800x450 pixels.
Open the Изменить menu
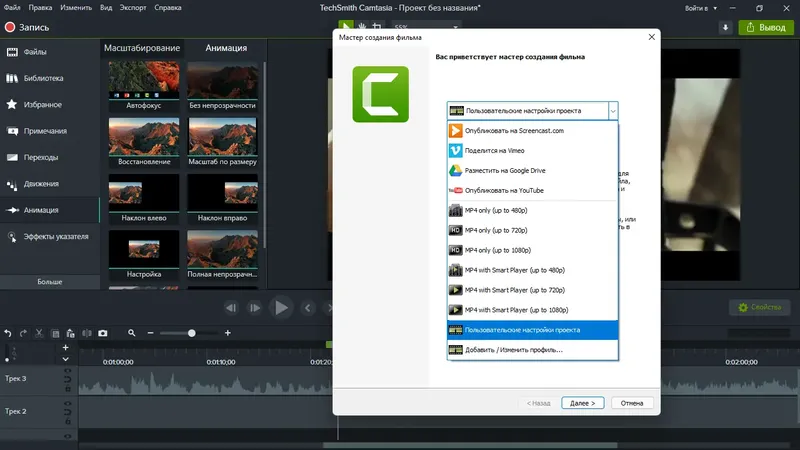(x=76, y=8)
